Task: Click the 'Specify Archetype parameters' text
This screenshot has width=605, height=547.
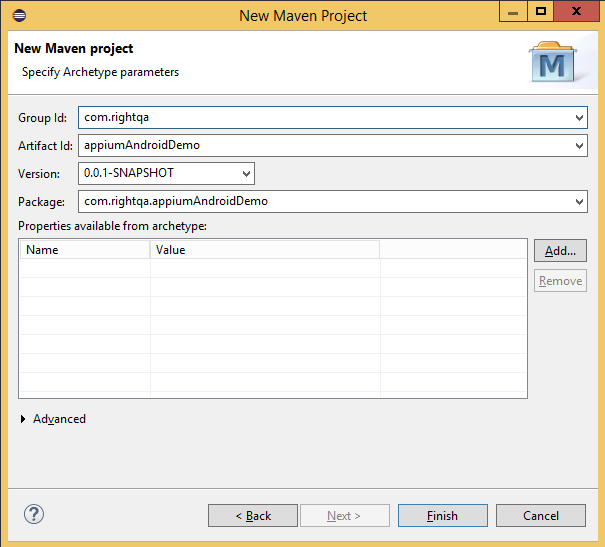Action: click(100, 72)
